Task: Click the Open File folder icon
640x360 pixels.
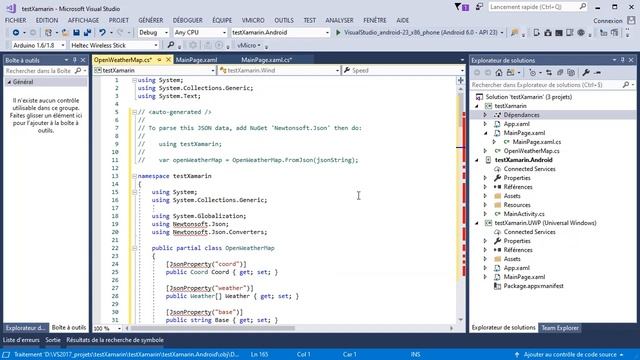Action: [65, 32]
